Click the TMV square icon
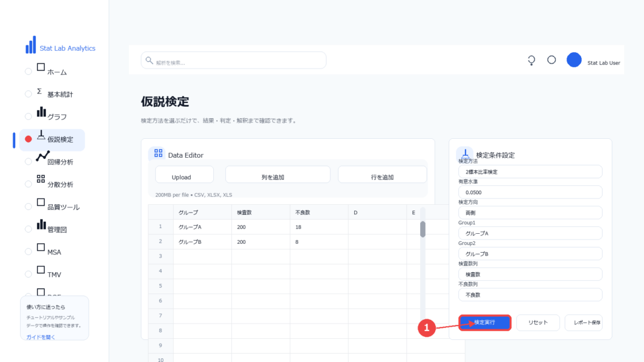644x362 pixels. tap(41, 270)
